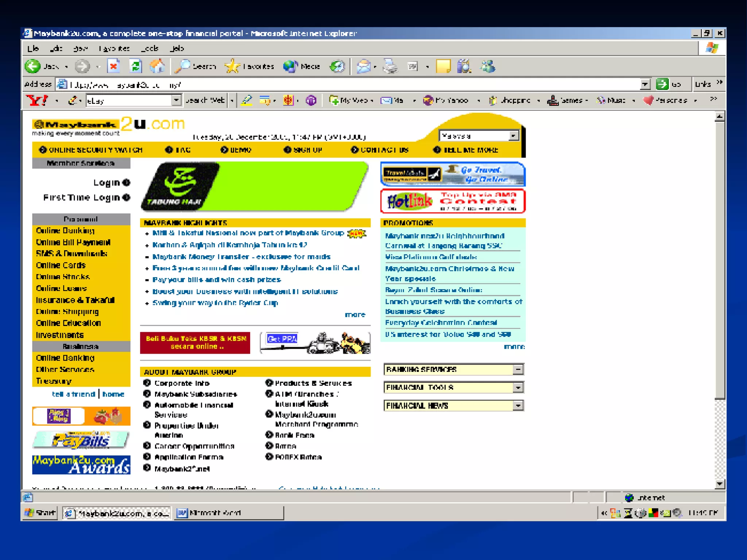747x560 pixels.
Task: Click the Yahoo! toolbar logo
Action: (37, 100)
